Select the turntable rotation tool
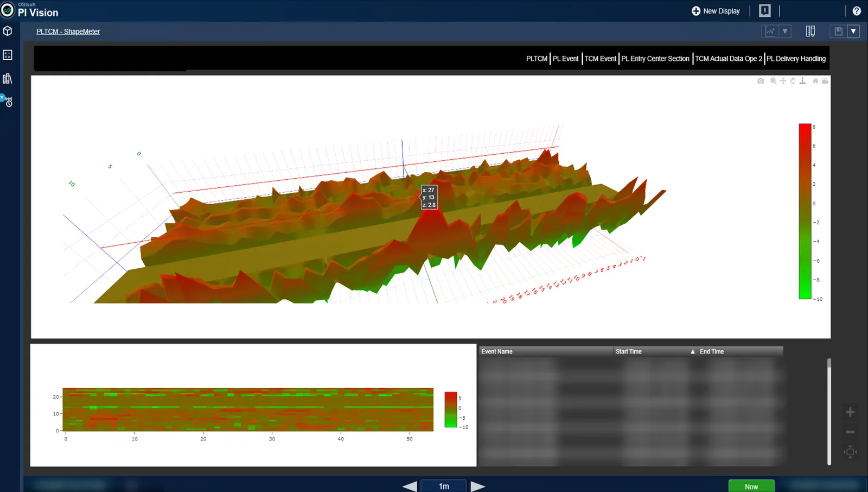 coord(803,81)
